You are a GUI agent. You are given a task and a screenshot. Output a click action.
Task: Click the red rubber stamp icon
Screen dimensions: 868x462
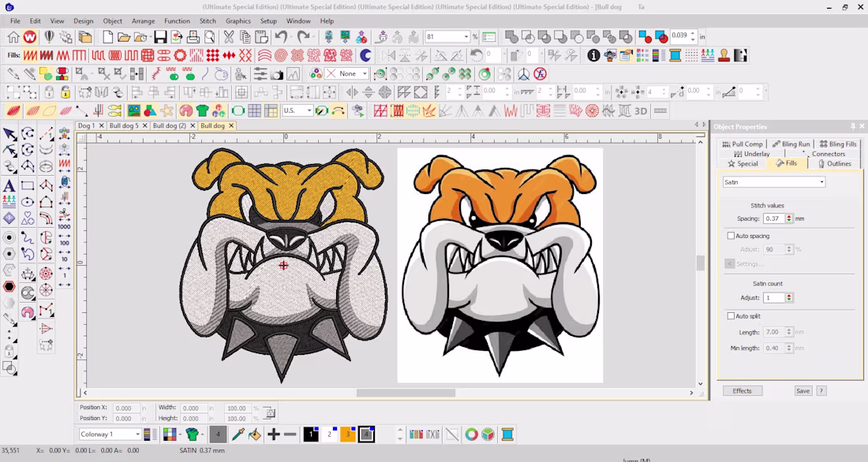point(724,55)
